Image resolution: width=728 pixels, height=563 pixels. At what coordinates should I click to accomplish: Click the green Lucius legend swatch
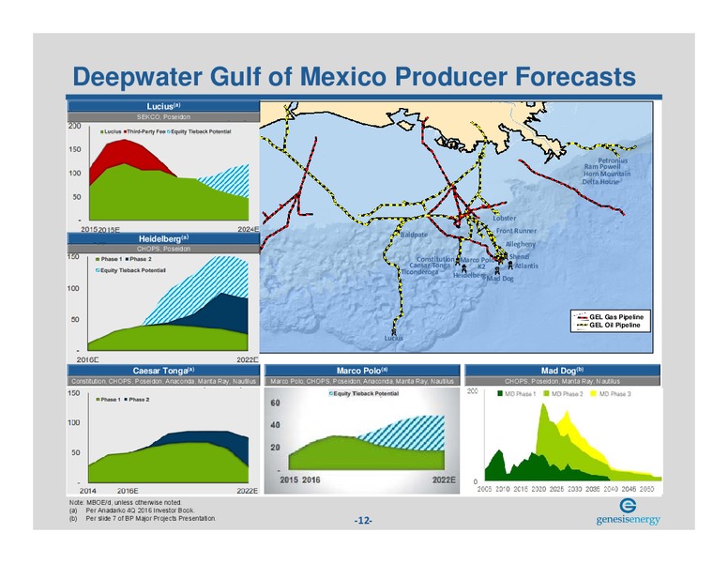[101, 132]
